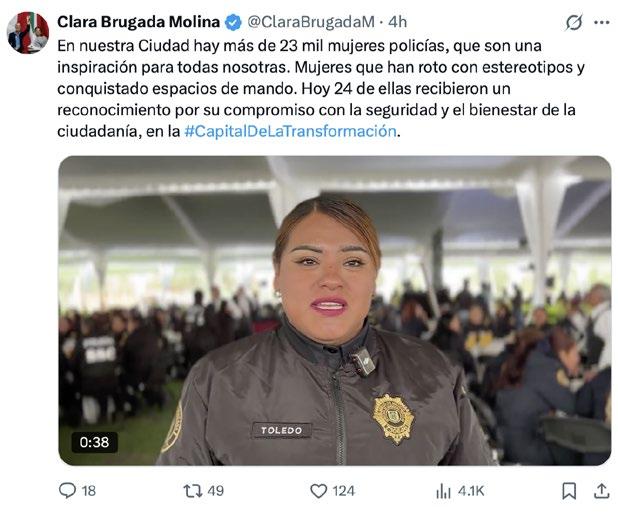Viewport: 618px width, 513px height.
Task: Repost using the retweet arrows icon
Action: tap(193, 491)
